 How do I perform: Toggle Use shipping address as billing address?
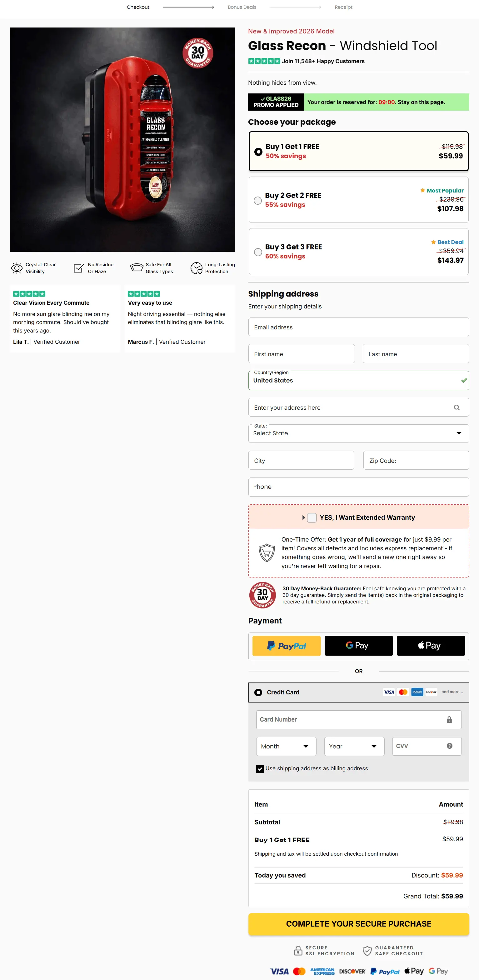pyautogui.click(x=260, y=769)
